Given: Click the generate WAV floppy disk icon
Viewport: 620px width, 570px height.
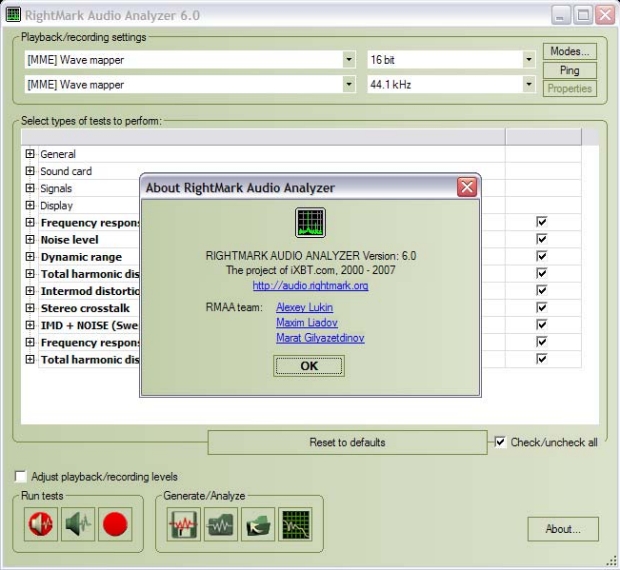Looking at the screenshot, I should (183, 524).
